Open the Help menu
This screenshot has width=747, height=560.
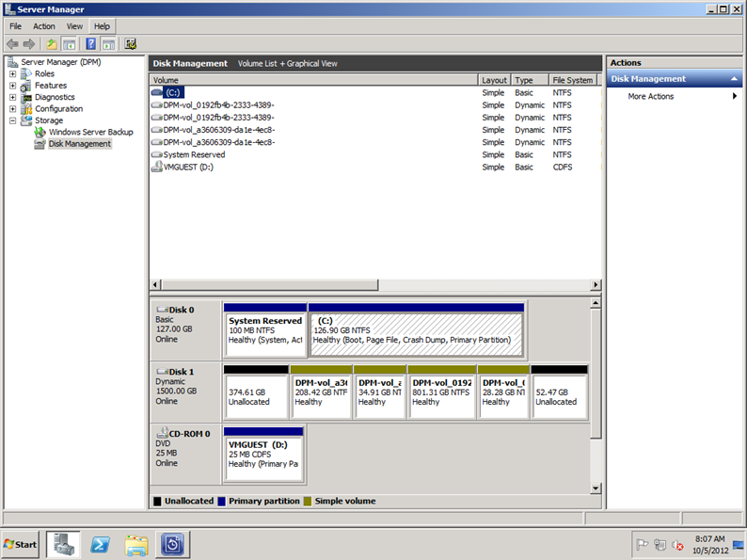102,26
